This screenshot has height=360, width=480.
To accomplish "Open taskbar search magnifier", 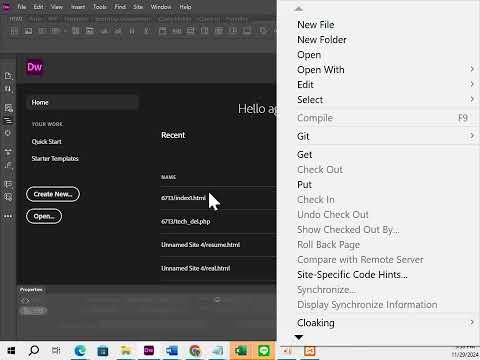I will (34, 351).
